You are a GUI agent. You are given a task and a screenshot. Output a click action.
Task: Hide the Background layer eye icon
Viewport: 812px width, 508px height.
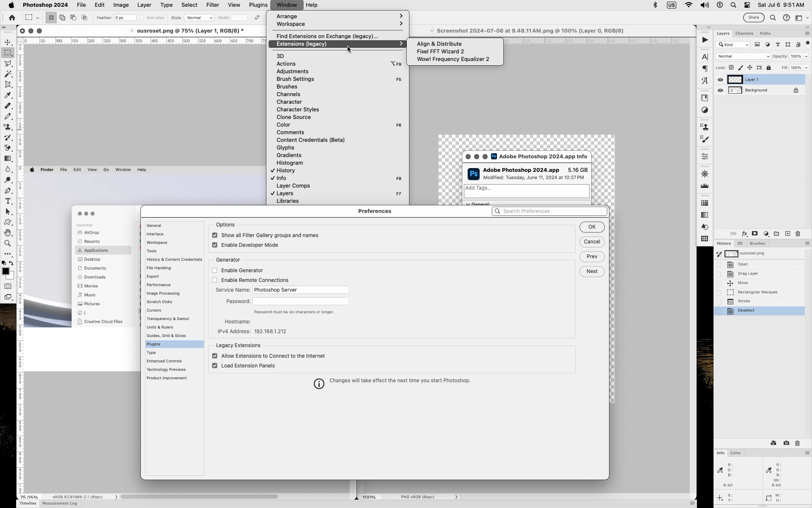720,90
